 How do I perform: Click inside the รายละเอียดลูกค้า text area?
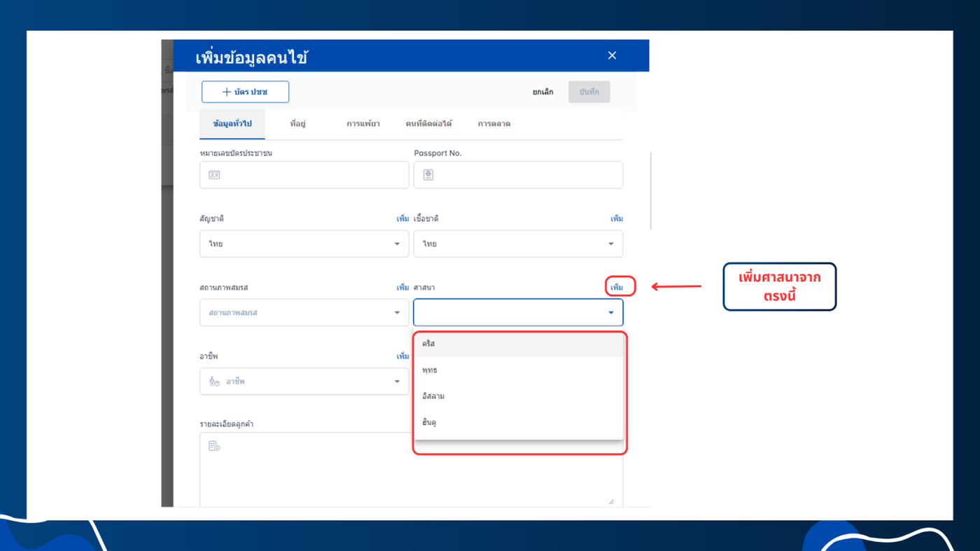click(x=411, y=470)
